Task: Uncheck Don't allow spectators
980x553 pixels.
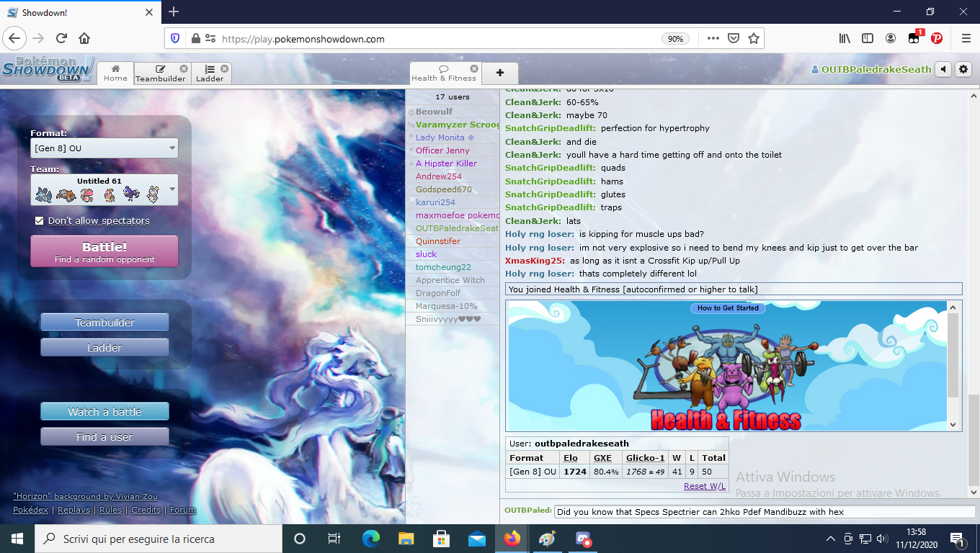Action: pyautogui.click(x=39, y=220)
